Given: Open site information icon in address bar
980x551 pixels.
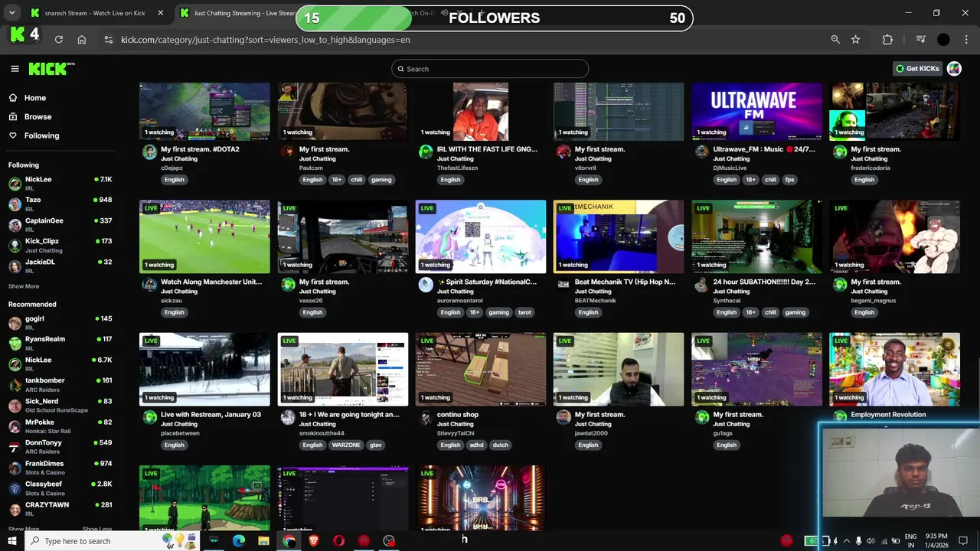Looking at the screenshot, I should [108, 40].
